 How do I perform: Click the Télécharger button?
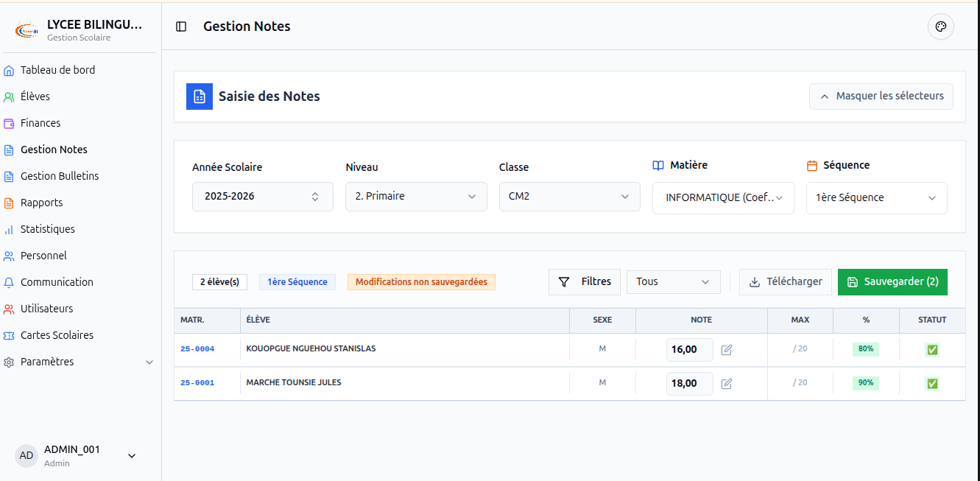point(786,282)
